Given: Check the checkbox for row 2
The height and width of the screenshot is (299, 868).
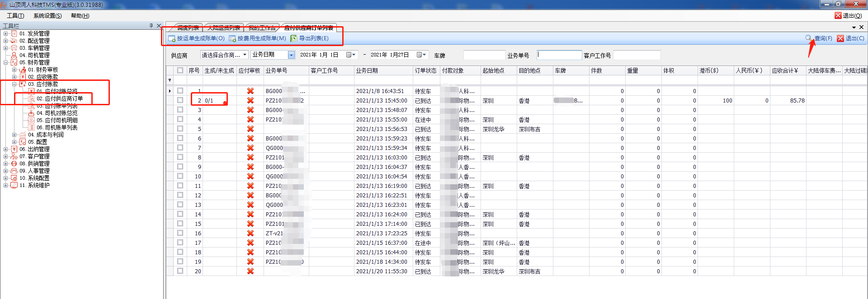Looking at the screenshot, I should 180,100.
